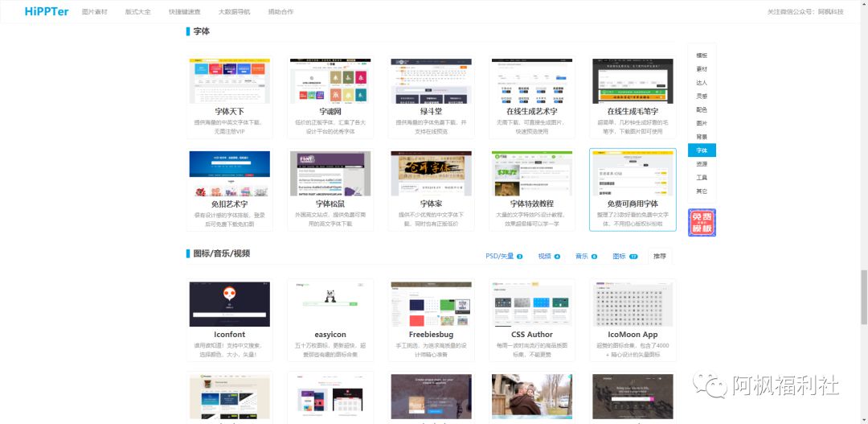
Task: Jump to 模板 in side navigation
Action: point(702,55)
